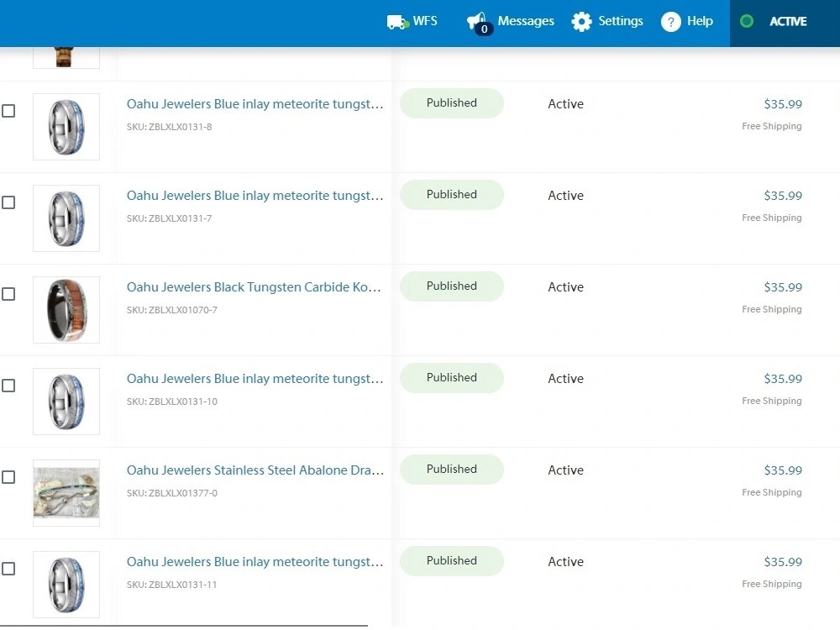Click Active status for SKU ZBLXLX0131-8
This screenshot has width=840, height=630.
pyautogui.click(x=565, y=104)
